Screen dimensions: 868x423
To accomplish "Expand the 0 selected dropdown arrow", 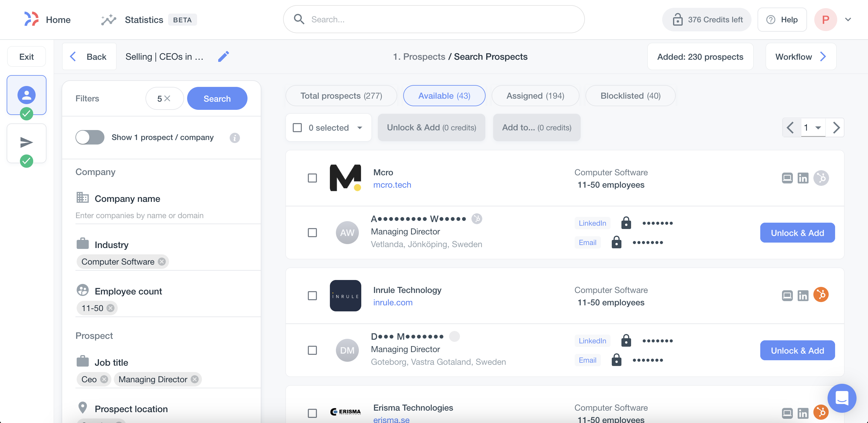I will 359,128.
